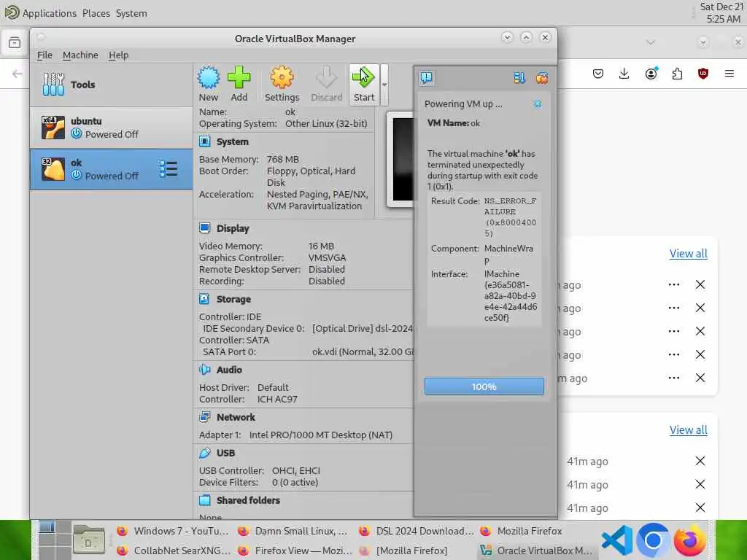This screenshot has width=747, height=560.
Task: Dismiss the Powering VM up notification
Action: coord(538,104)
